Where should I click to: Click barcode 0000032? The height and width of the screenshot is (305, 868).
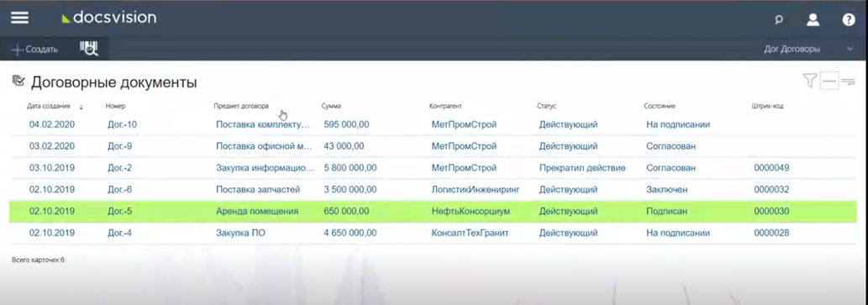771,189
